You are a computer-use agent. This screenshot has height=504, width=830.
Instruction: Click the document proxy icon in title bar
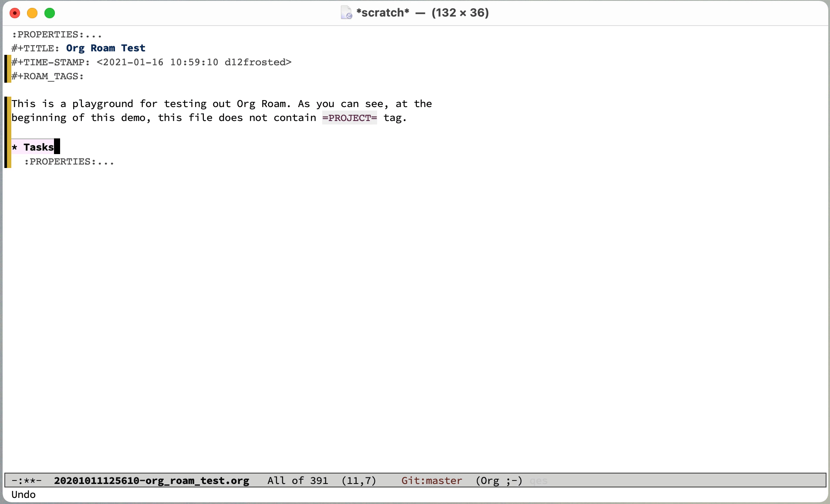pyautogui.click(x=346, y=13)
